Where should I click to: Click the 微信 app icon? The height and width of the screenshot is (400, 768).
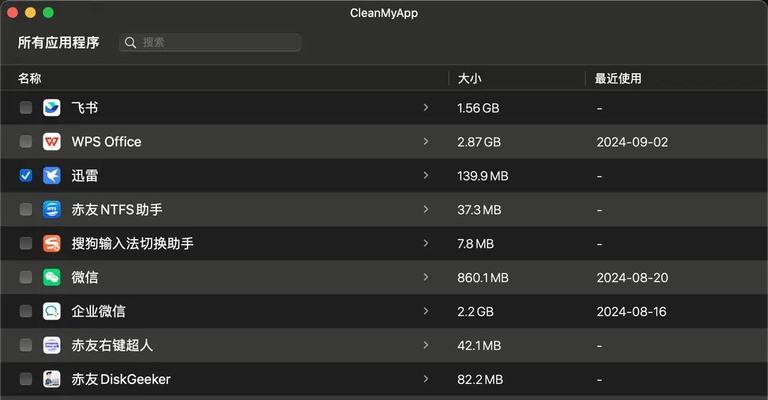51,277
